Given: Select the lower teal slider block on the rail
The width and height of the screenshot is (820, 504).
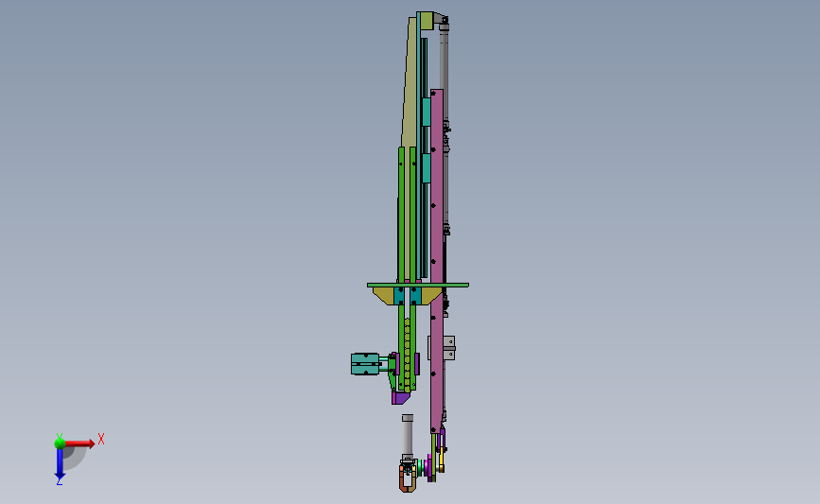Looking at the screenshot, I should (x=427, y=167).
